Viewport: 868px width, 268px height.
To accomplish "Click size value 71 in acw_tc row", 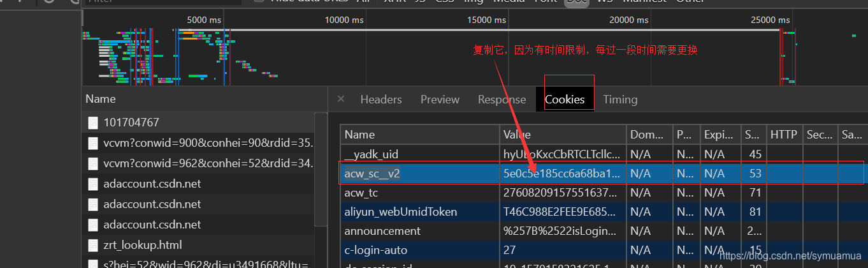I will coord(755,192).
